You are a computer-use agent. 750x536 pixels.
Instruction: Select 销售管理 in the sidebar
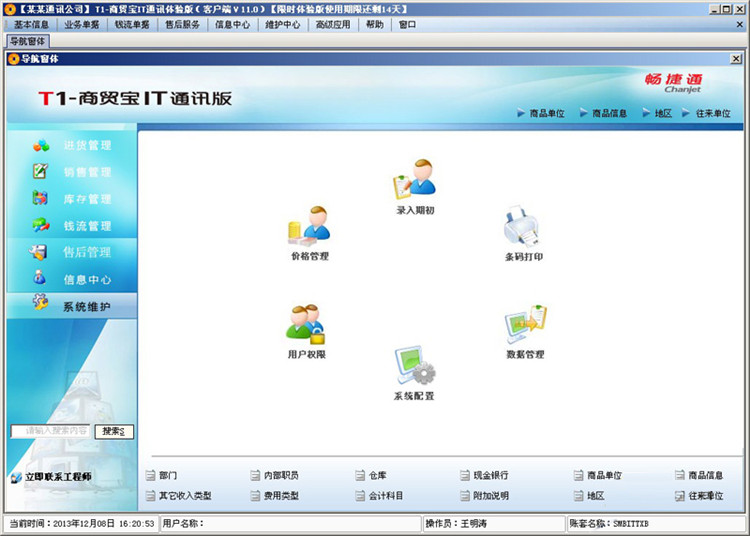tap(72, 172)
